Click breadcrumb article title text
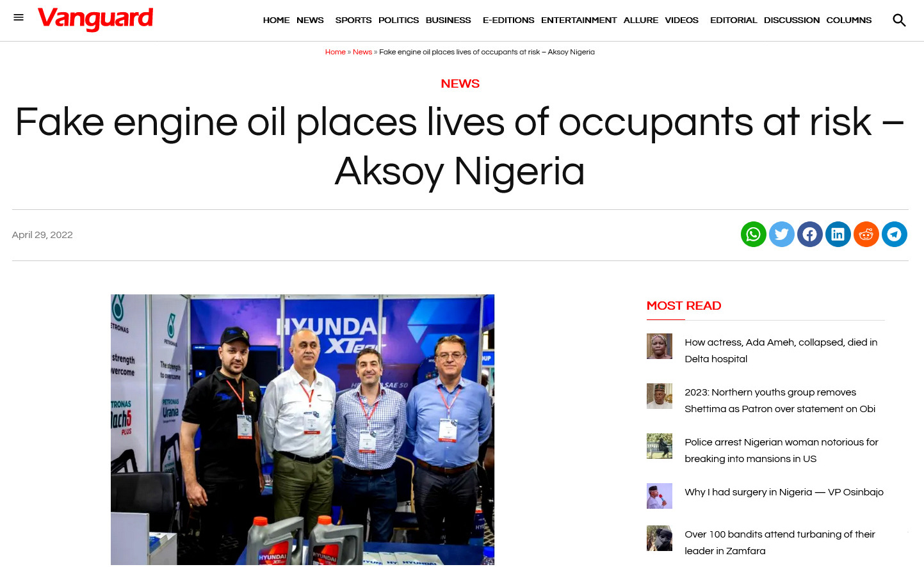This screenshot has height=567, width=924. (x=487, y=52)
